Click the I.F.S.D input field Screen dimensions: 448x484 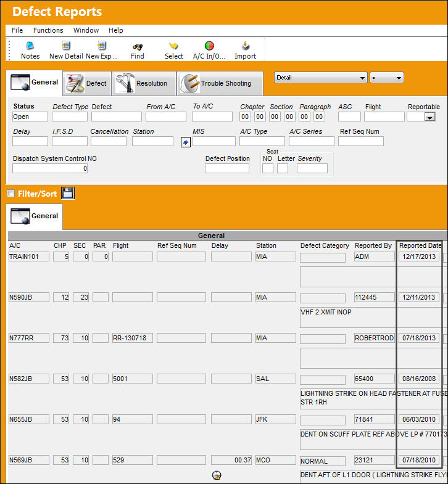70,141
